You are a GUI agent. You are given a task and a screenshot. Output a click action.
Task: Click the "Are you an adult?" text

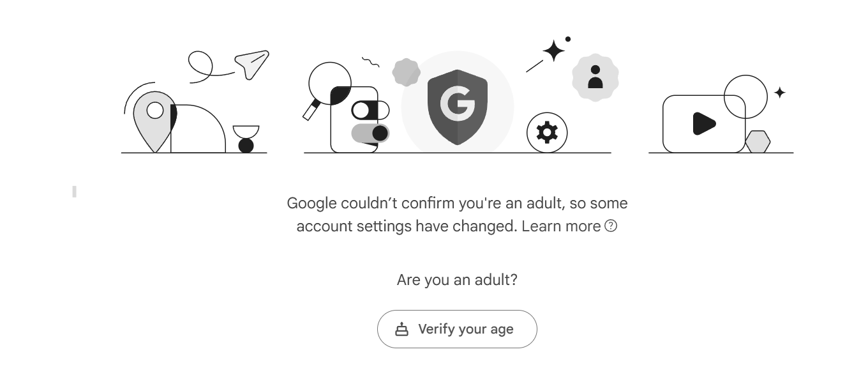click(457, 280)
